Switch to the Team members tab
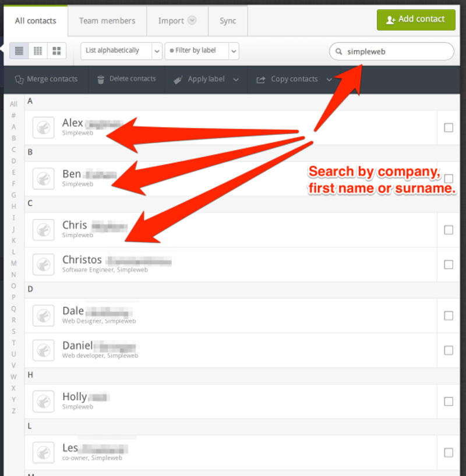The height and width of the screenshot is (476, 466). (107, 20)
